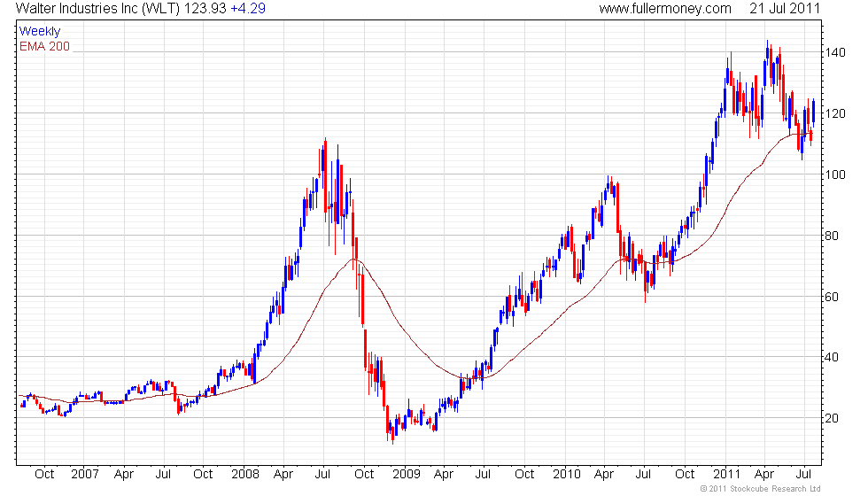The image size is (868, 496).
Task: Click the 2011 year label on axis
Action: [727, 474]
